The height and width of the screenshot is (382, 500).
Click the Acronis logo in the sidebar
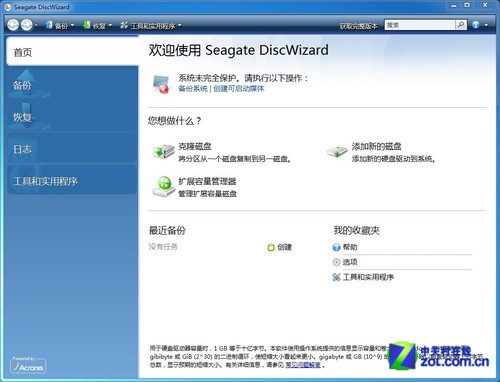click(x=28, y=366)
